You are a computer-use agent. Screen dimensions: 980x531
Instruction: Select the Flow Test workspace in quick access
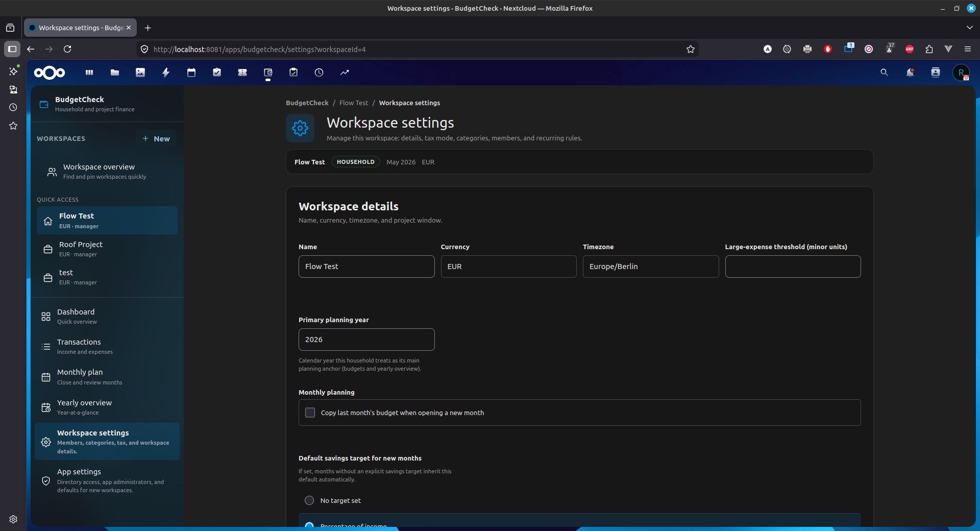(x=107, y=221)
